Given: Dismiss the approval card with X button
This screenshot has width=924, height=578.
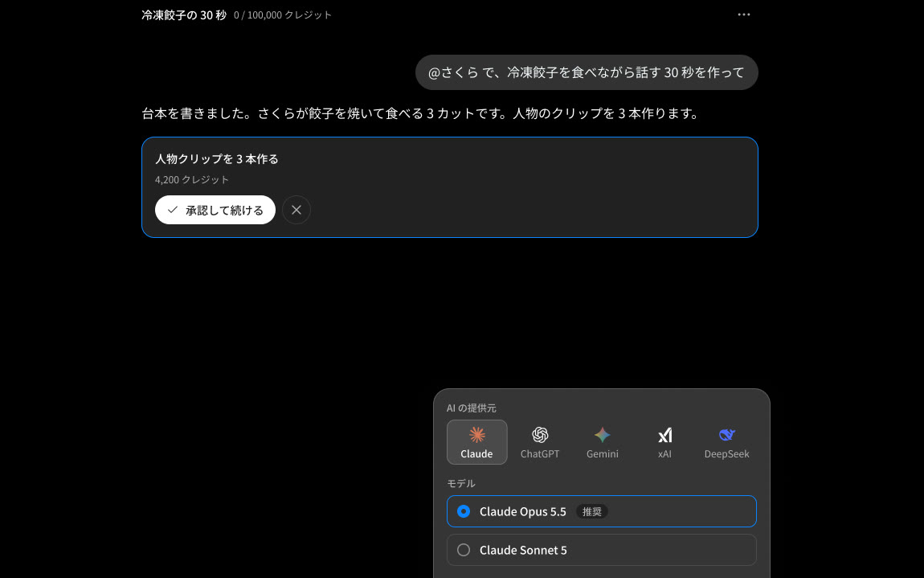Looking at the screenshot, I should [296, 210].
